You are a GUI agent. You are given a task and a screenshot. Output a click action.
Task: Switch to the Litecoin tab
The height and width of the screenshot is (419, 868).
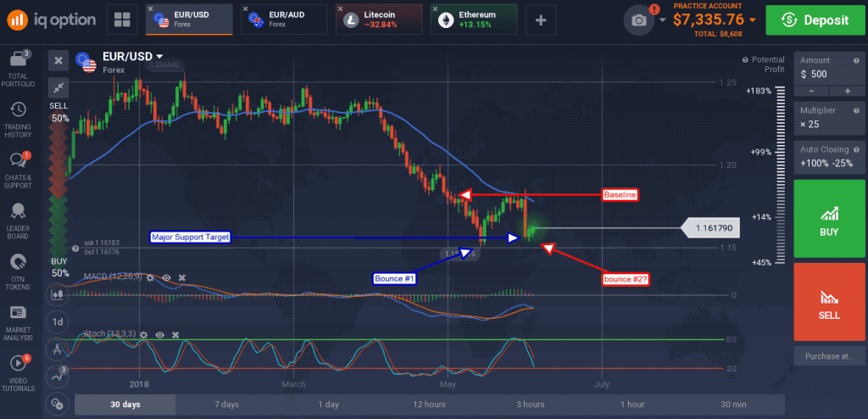pos(379,20)
